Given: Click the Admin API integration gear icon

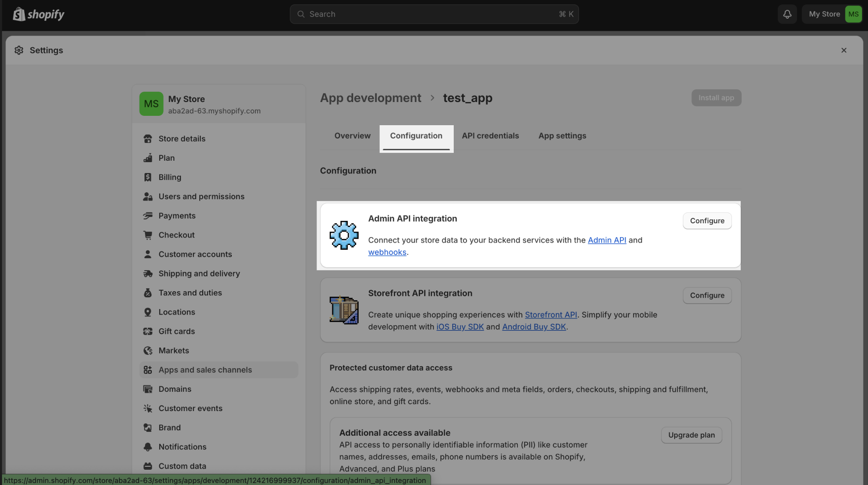Looking at the screenshot, I should [x=344, y=235].
